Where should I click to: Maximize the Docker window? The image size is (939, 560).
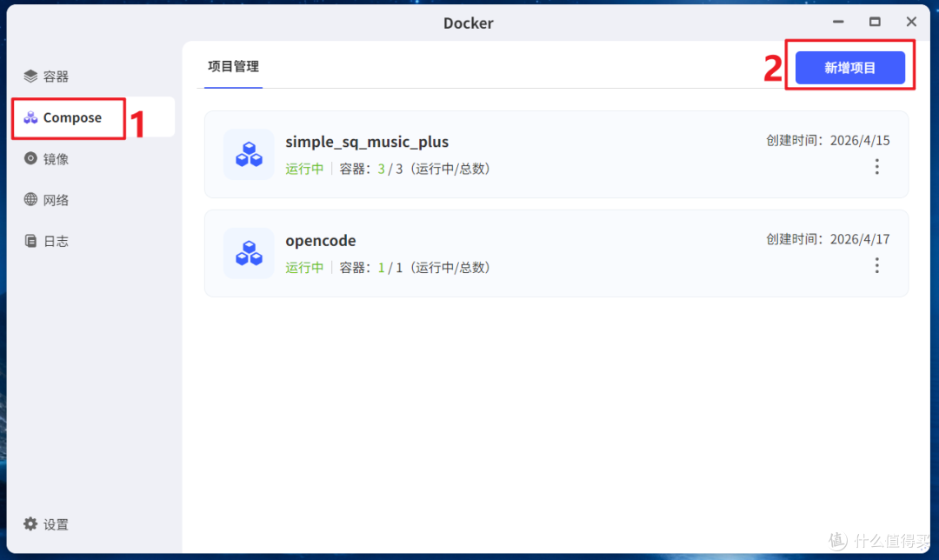tap(875, 22)
